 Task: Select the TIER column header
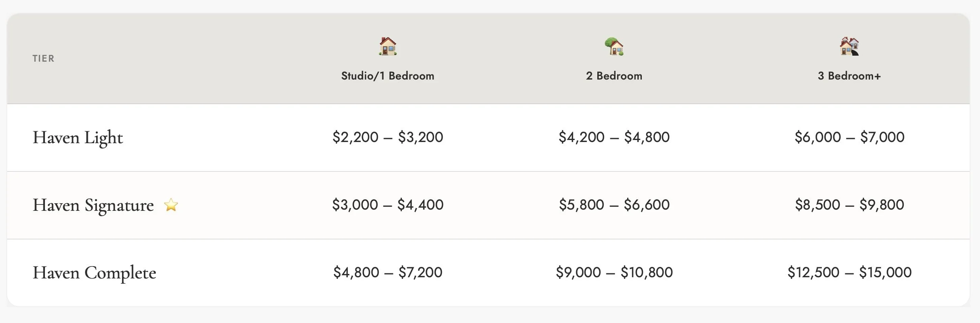(43, 58)
